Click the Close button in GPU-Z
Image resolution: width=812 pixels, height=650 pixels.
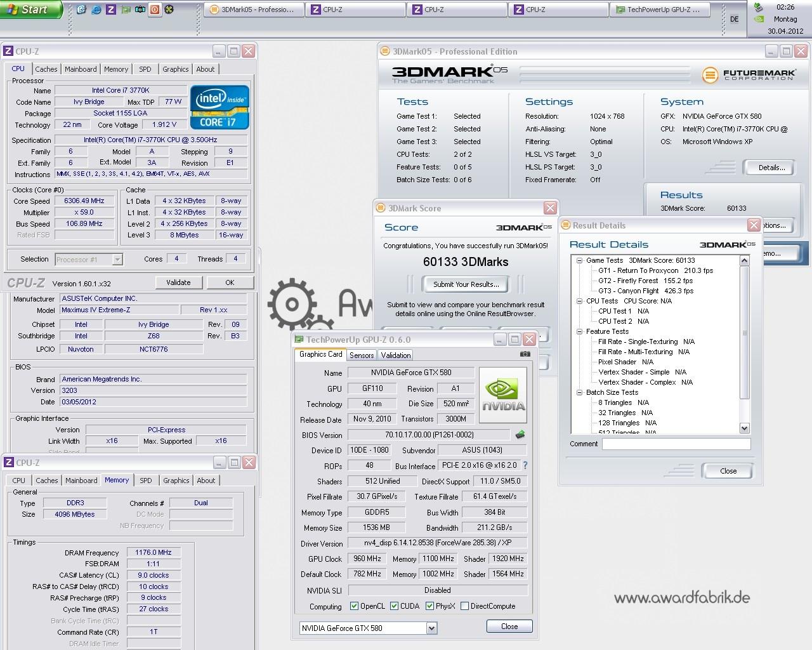(x=509, y=627)
